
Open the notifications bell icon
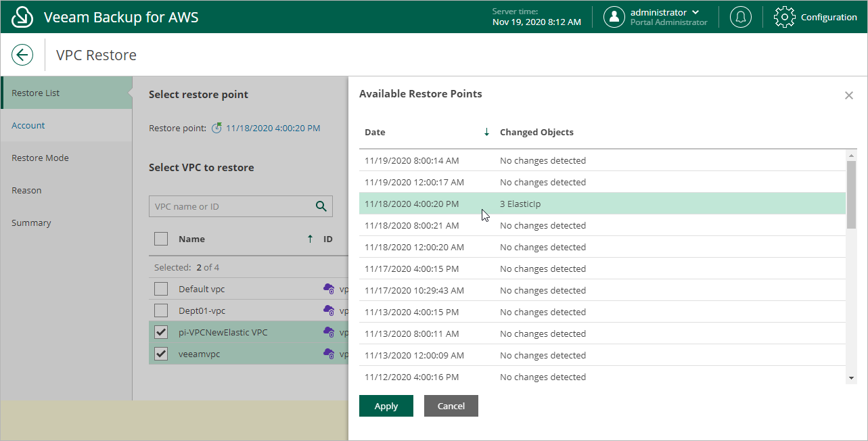741,17
